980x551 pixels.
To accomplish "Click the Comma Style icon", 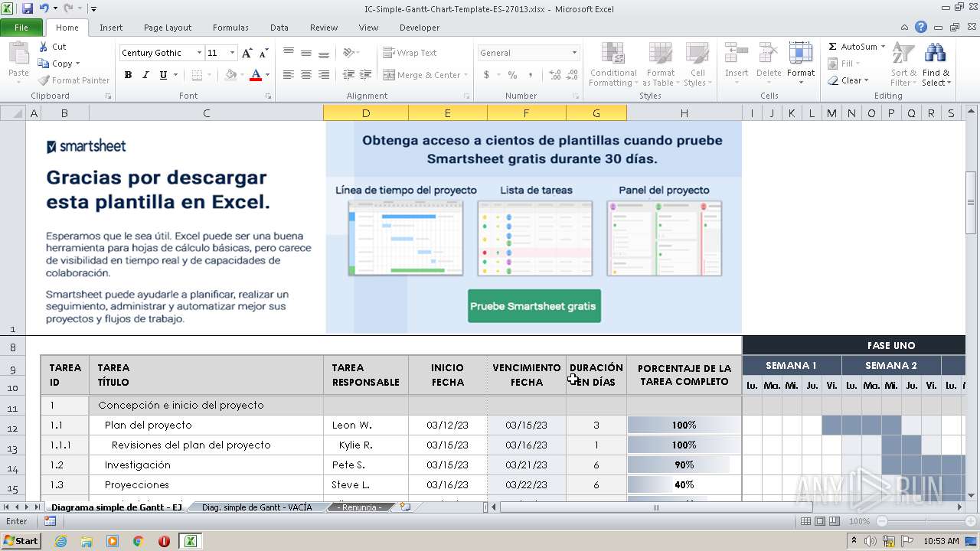I will 530,75.
